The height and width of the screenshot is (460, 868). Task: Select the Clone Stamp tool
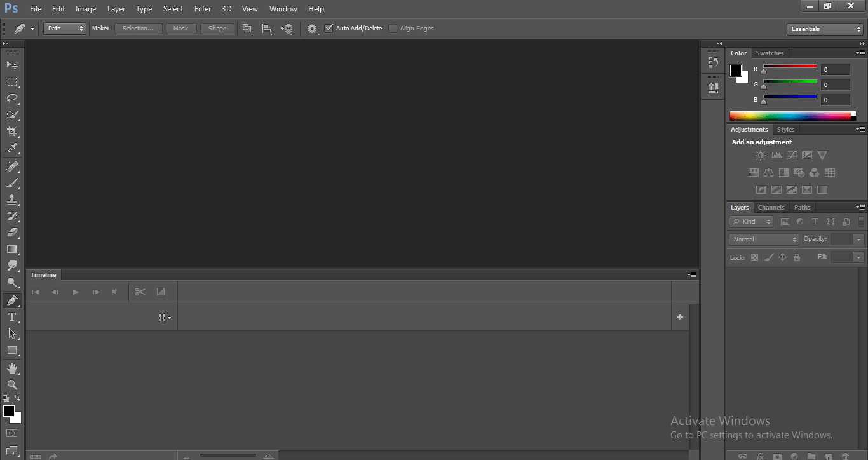[12, 200]
